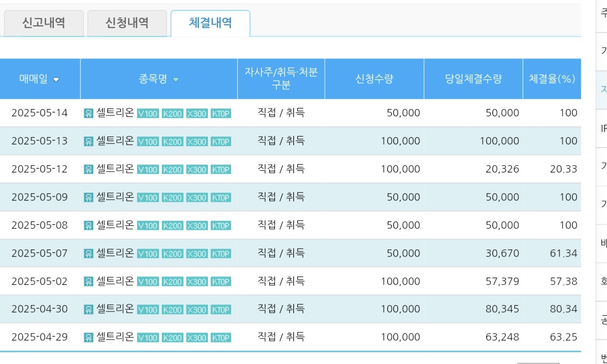Click execution rate value 20.33

pyautogui.click(x=564, y=169)
